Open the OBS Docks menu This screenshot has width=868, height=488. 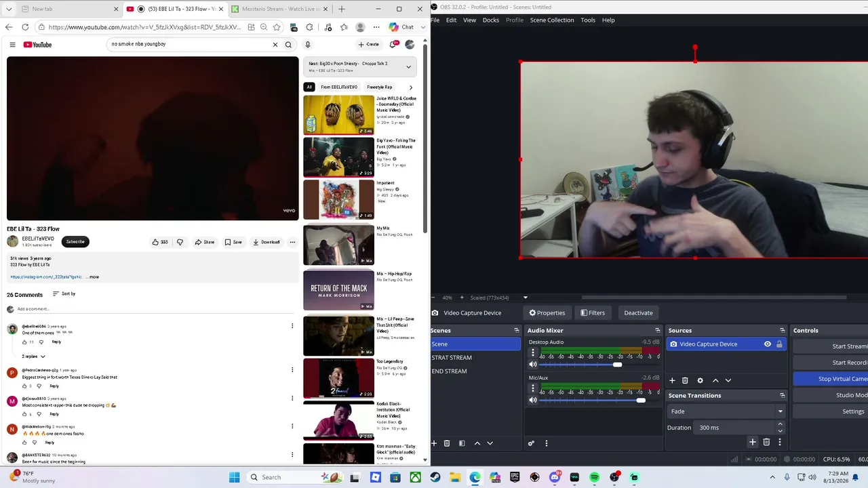491,20
